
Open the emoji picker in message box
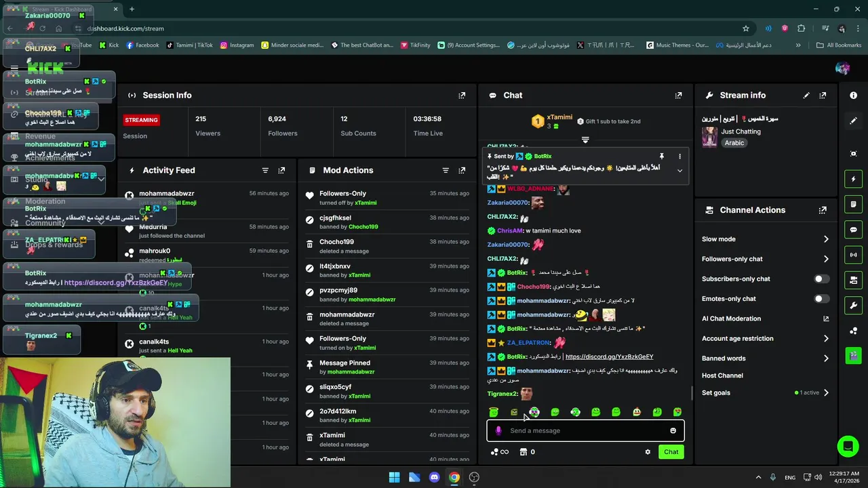[x=673, y=430]
